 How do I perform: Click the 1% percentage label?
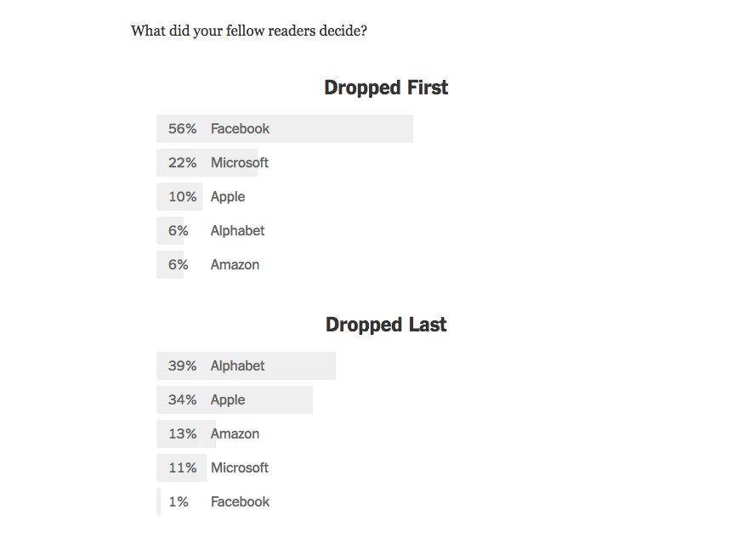(x=179, y=501)
